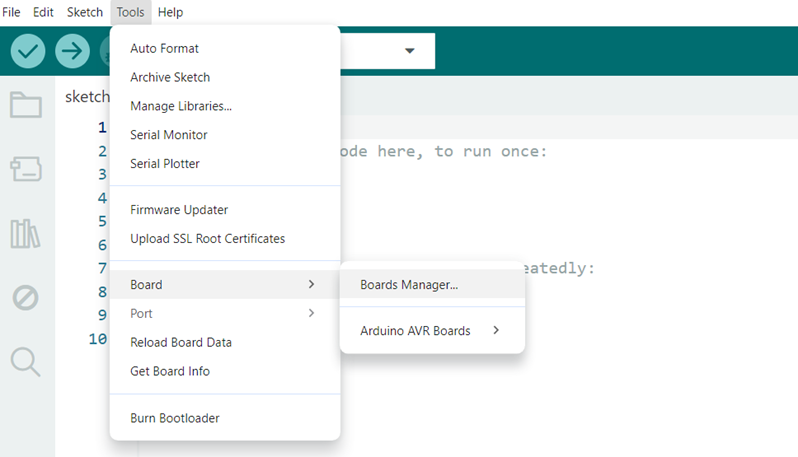Open the Sketch menu

(x=85, y=12)
